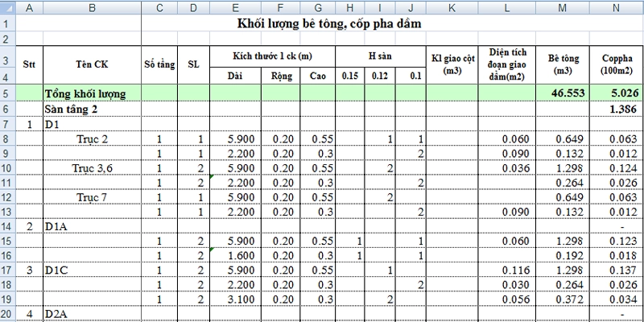Click the 'Dài' subheader cell
Image resolution: width=644 pixels, height=322 pixels.
click(235, 76)
